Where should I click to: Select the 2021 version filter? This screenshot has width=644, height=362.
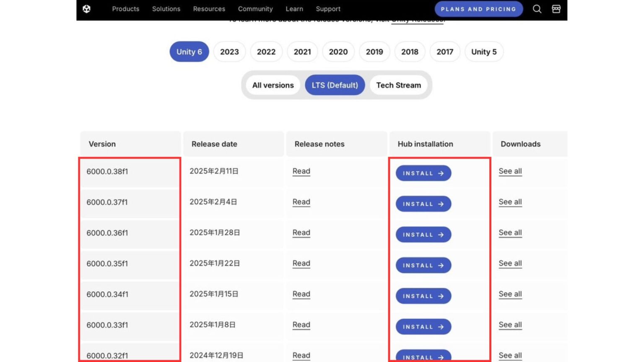(x=302, y=52)
